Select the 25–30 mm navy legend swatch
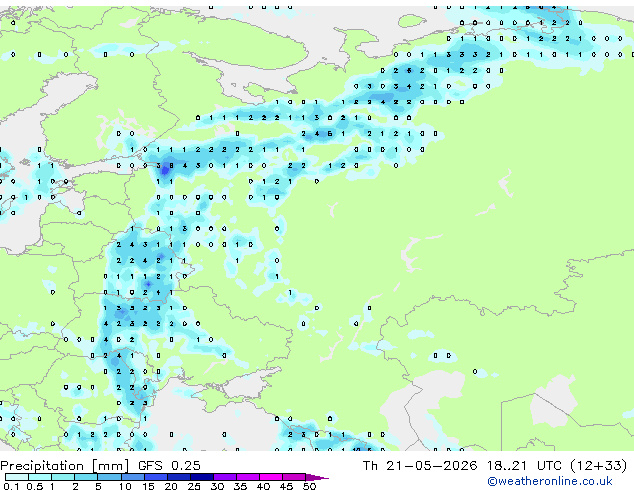Image resolution: width=634 pixels, height=490 pixels. coord(202,477)
